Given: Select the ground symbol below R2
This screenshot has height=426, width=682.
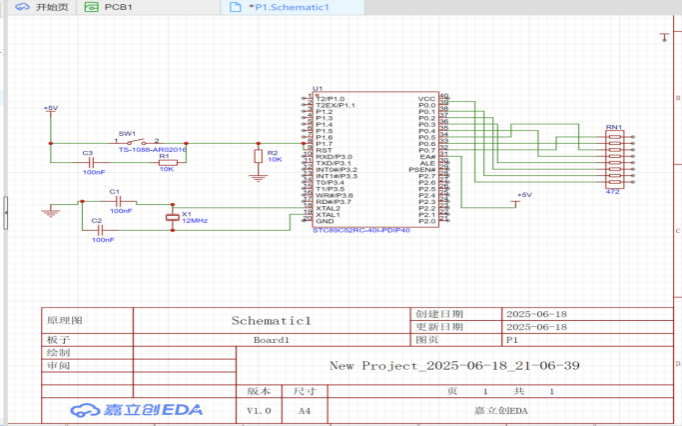Looking at the screenshot, I should [258, 176].
